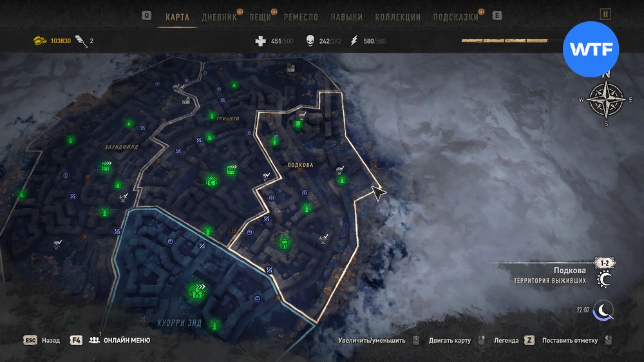Click the compass rose icon
This screenshot has width=644, height=362.
606,100
